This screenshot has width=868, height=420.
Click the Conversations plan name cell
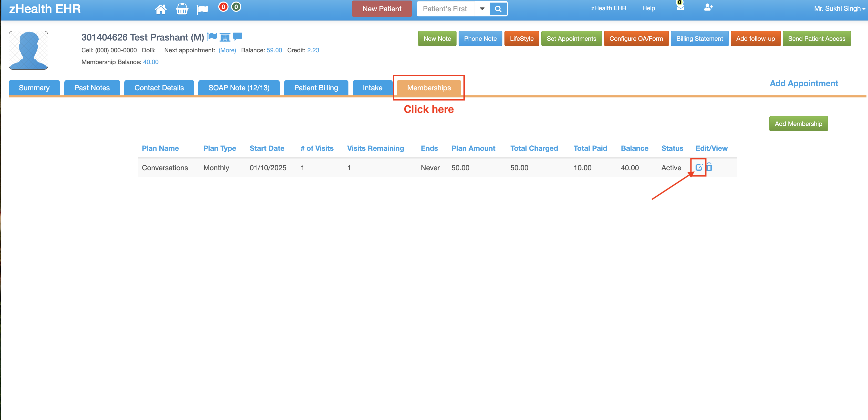[x=165, y=168]
